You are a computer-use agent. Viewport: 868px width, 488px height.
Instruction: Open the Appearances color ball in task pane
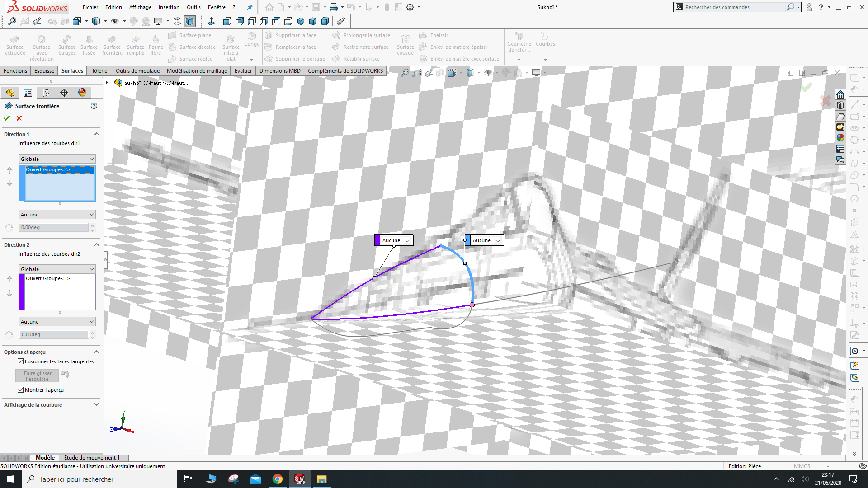(840, 138)
